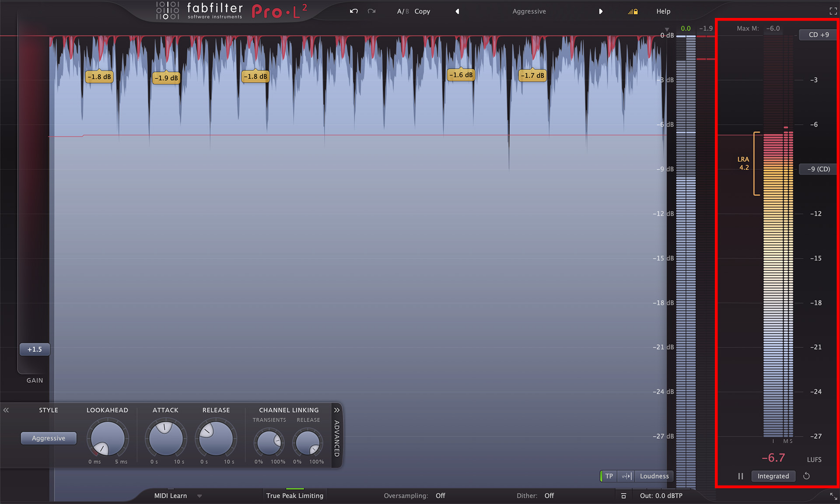Click the LRA 4.2 indicator
The image size is (840, 504).
click(743, 163)
